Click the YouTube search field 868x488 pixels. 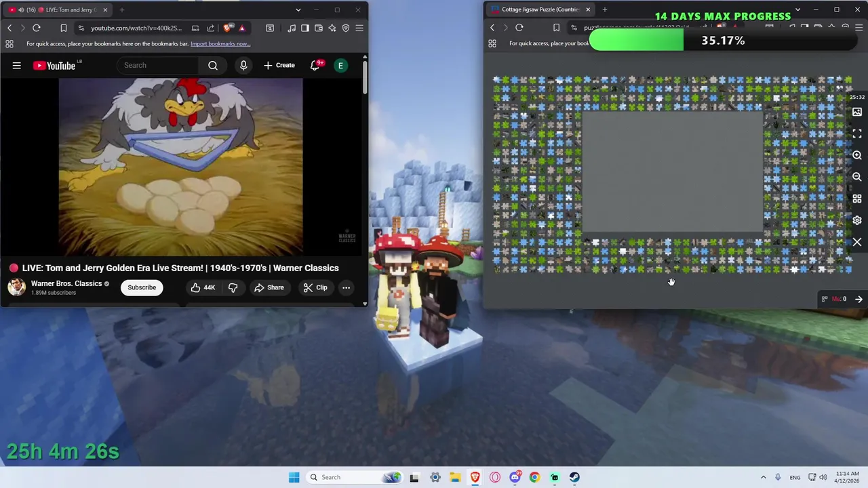158,65
